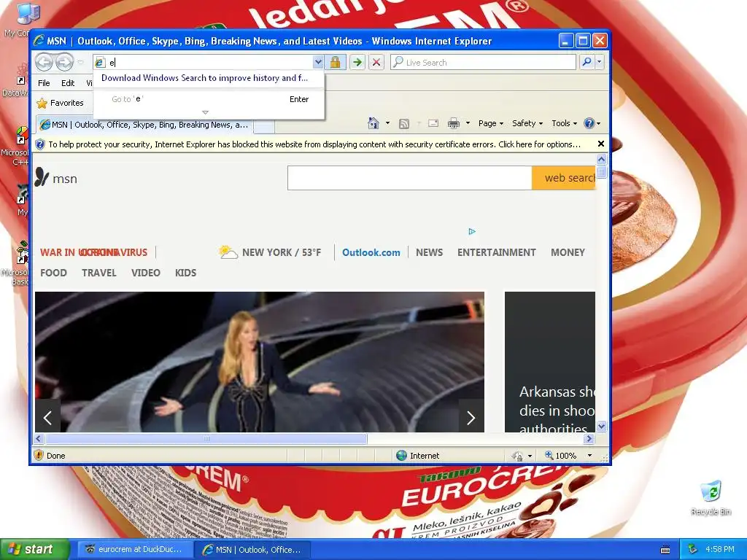Click the New York weather icon

(228, 252)
